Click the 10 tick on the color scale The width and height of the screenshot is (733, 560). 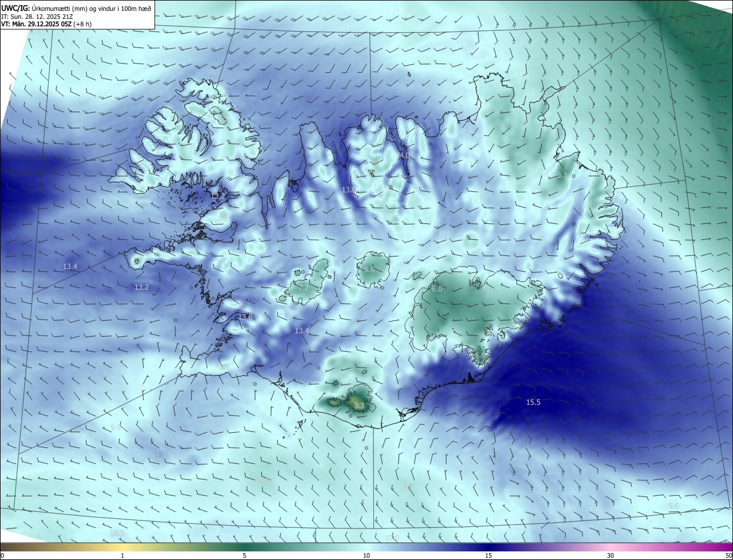366,555
